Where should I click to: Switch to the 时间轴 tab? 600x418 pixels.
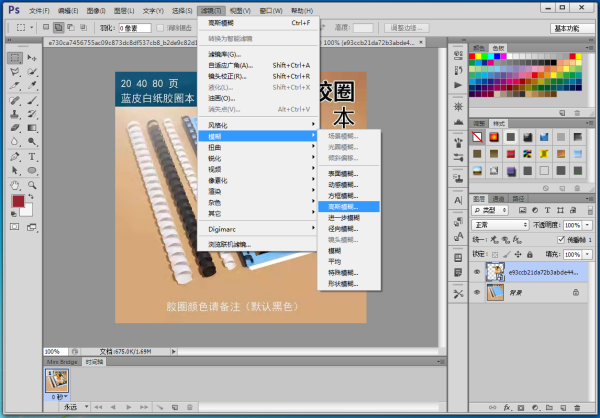click(90, 360)
